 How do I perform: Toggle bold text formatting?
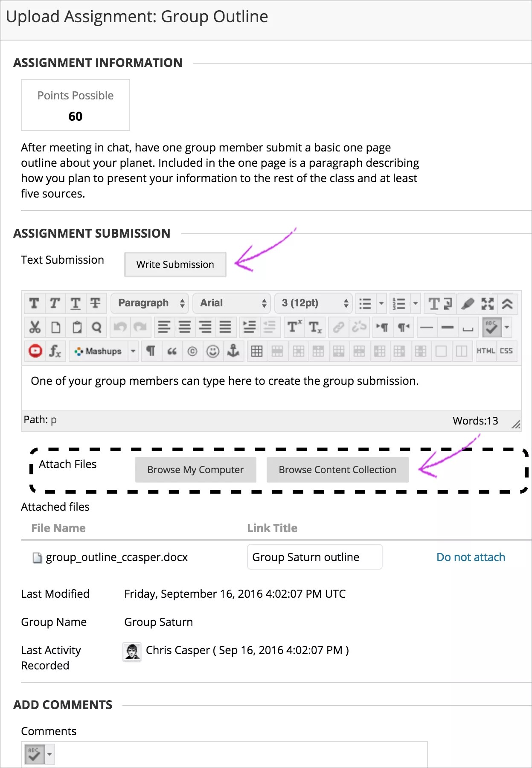pyautogui.click(x=35, y=303)
